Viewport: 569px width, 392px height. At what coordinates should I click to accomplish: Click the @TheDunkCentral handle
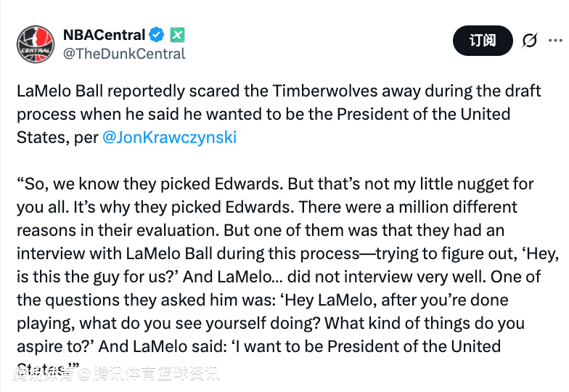tap(124, 54)
